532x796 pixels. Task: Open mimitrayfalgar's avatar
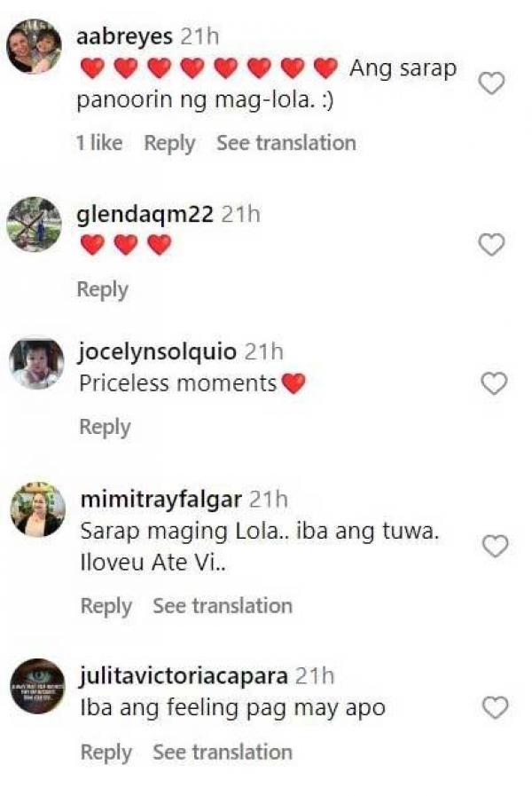(x=37, y=510)
